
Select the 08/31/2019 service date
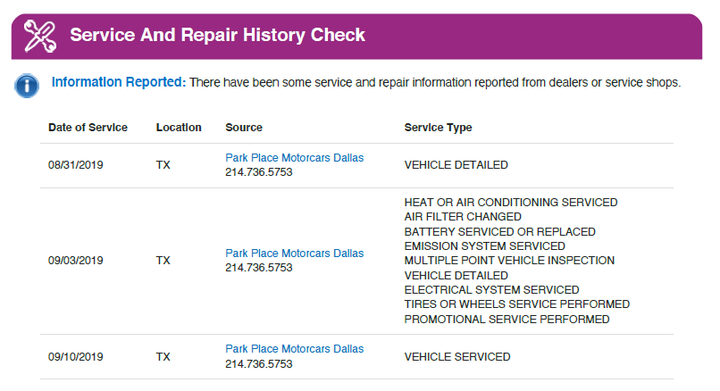tap(76, 165)
